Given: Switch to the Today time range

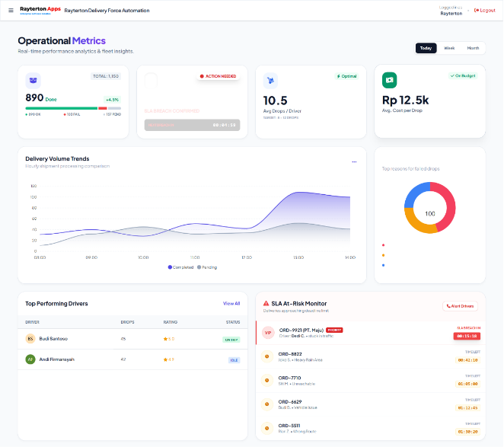Looking at the screenshot, I should pos(426,48).
